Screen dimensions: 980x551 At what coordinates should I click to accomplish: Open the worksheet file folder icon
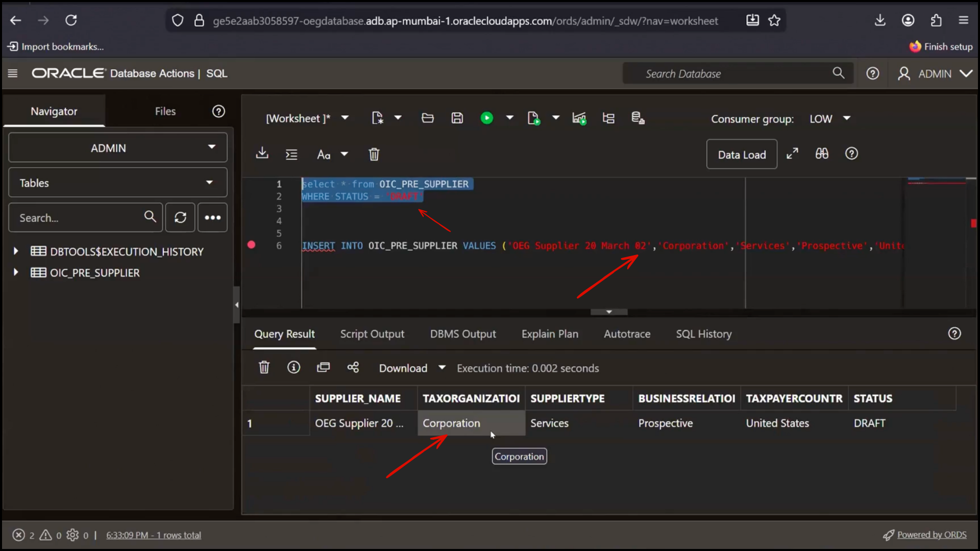[x=428, y=118]
